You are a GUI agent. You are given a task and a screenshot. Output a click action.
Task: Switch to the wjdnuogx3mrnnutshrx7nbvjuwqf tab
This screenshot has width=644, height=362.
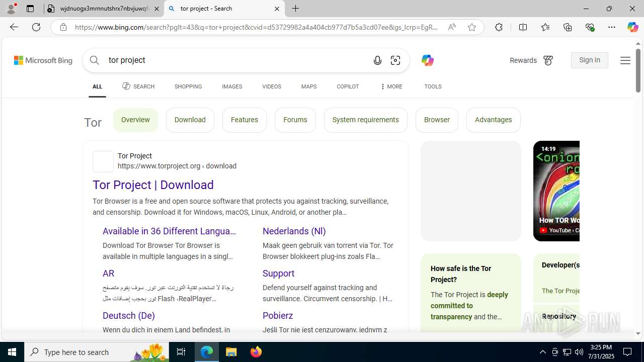tap(104, 9)
